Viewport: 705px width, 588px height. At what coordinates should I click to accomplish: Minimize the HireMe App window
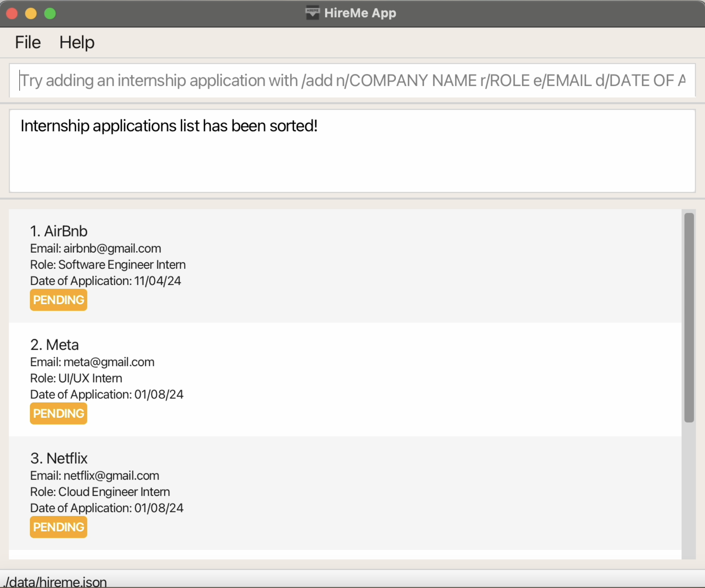pyautogui.click(x=31, y=13)
